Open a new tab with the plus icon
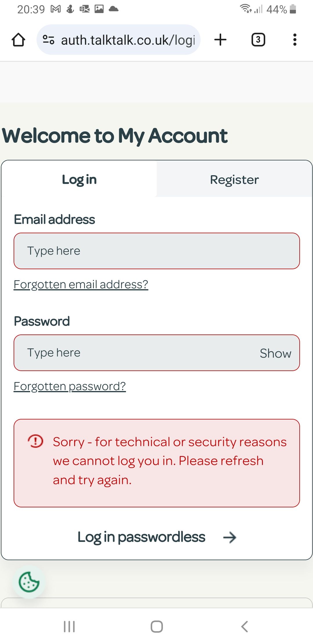 point(220,39)
